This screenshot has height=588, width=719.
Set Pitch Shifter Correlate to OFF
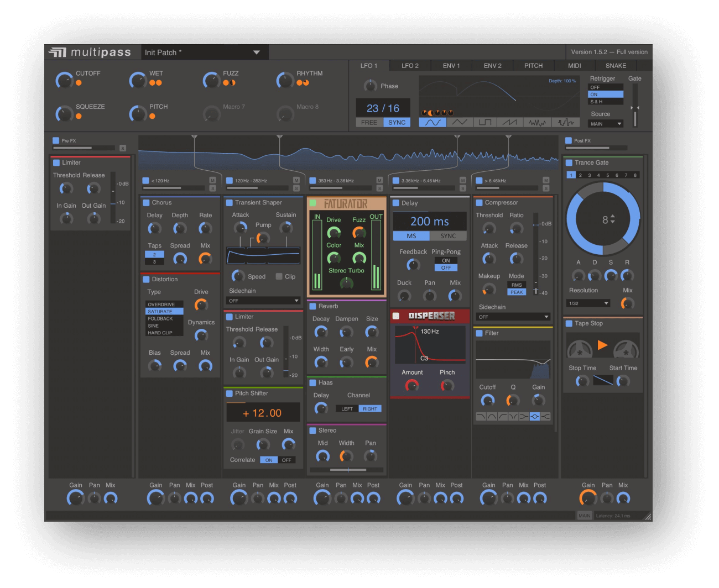click(x=286, y=460)
